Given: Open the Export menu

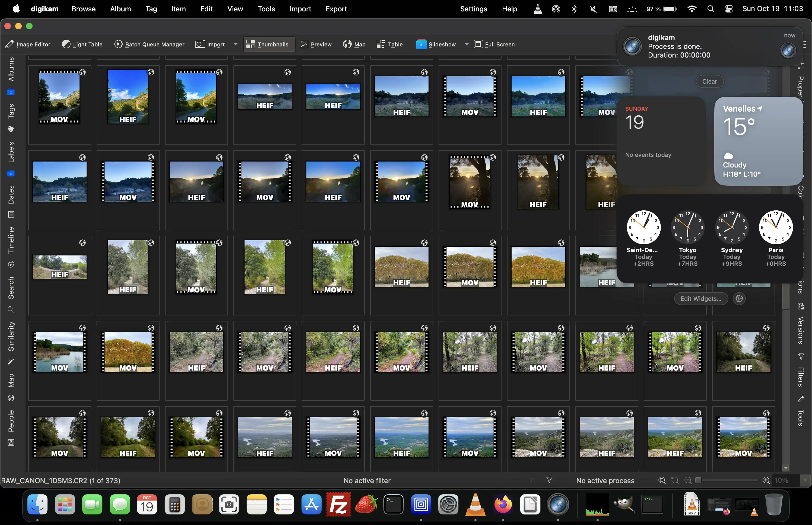Looking at the screenshot, I should 336,9.
